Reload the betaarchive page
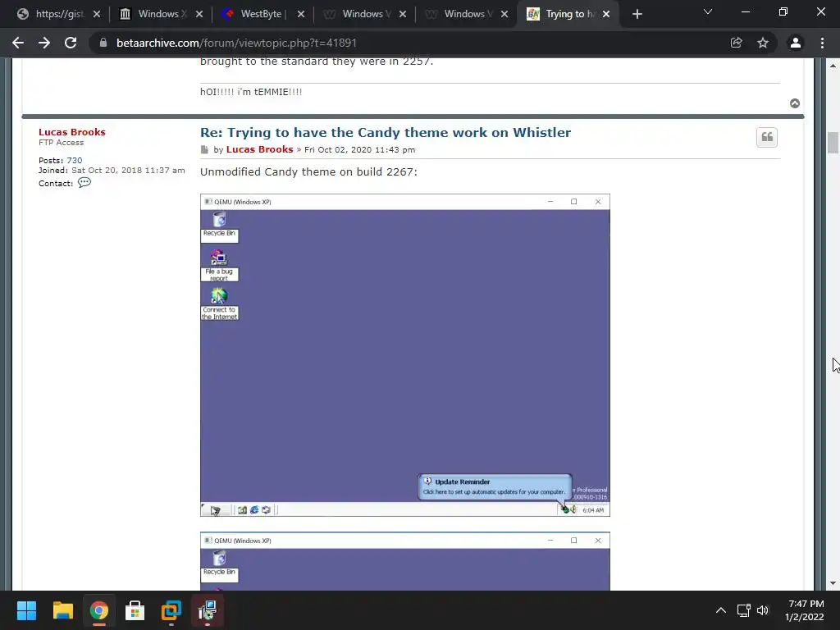Screen dimensions: 840x630 click(71, 43)
